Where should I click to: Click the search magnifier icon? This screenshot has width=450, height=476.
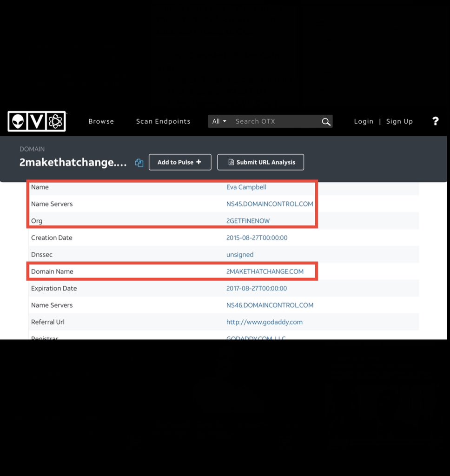click(326, 122)
